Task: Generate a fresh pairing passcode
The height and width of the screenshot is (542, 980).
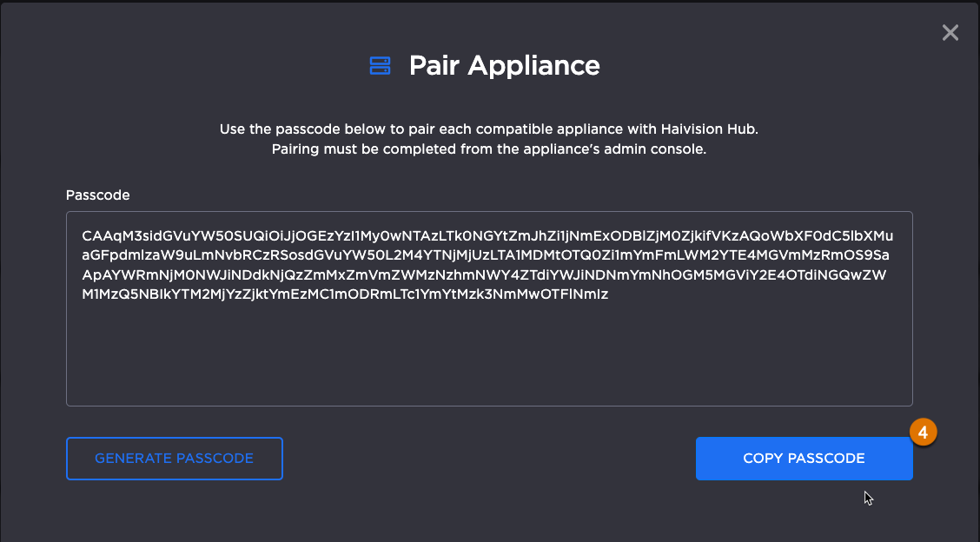Action: [174, 458]
